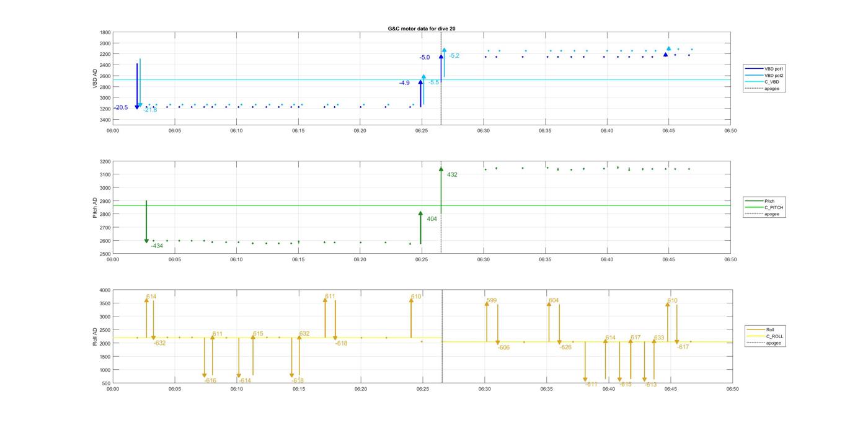Click the "500" roll y-axis tick label

[x=106, y=383]
